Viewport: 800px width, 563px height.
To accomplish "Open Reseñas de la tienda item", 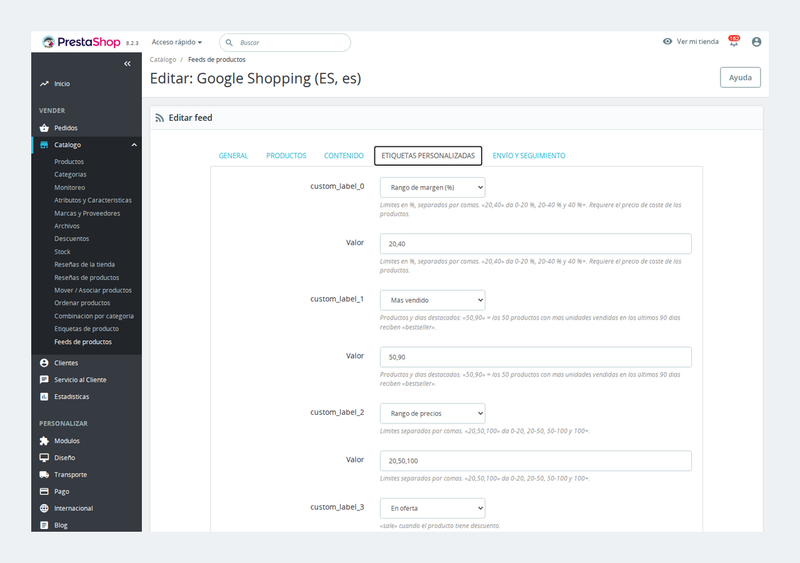I will pyautogui.click(x=85, y=265).
